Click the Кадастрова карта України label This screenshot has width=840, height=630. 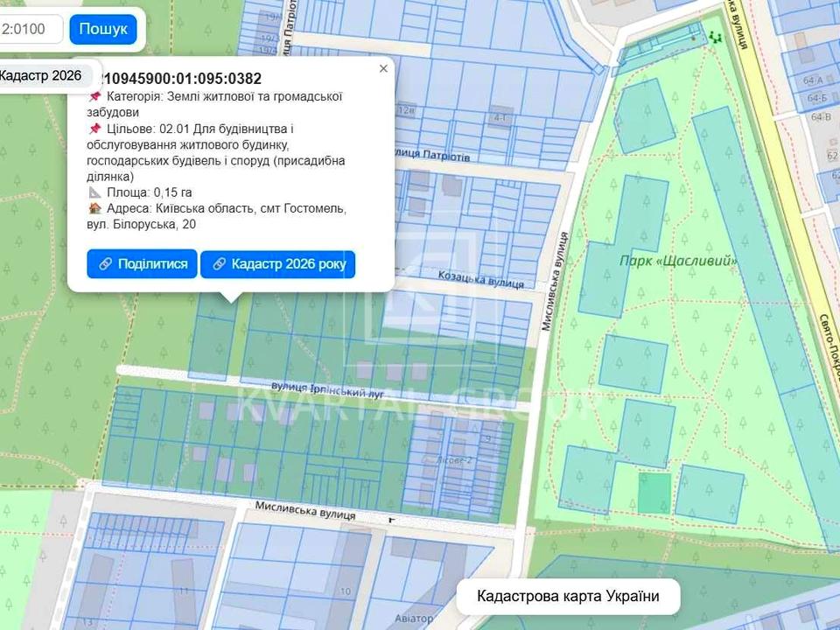click(567, 597)
